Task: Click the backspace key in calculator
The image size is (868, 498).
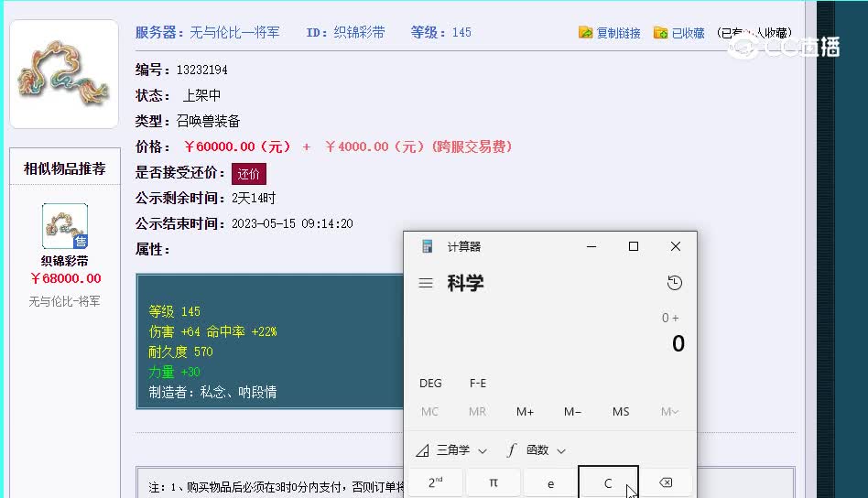Action: [666, 483]
